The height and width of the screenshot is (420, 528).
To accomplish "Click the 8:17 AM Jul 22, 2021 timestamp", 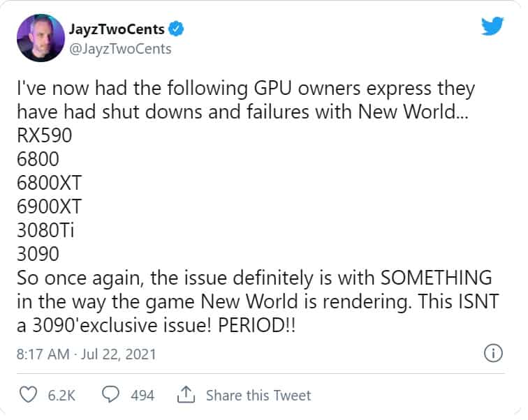I will (x=86, y=354).
